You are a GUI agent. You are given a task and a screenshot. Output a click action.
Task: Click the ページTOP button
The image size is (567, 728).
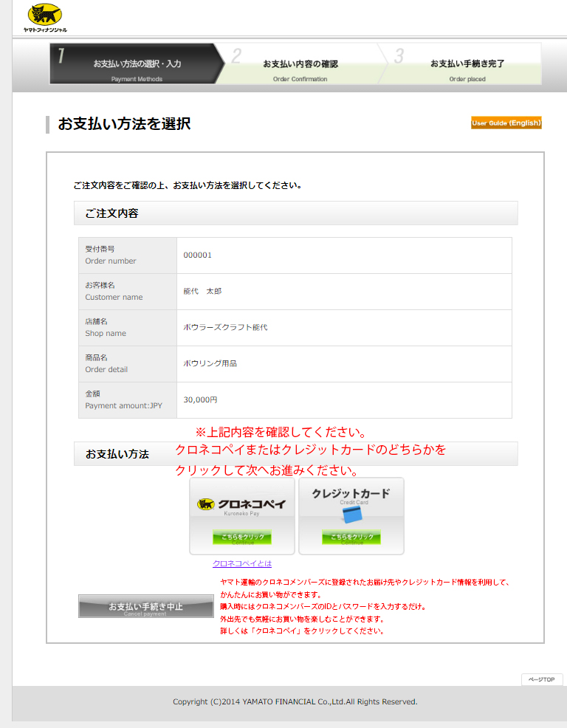pyautogui.click(x=541, y=679)
